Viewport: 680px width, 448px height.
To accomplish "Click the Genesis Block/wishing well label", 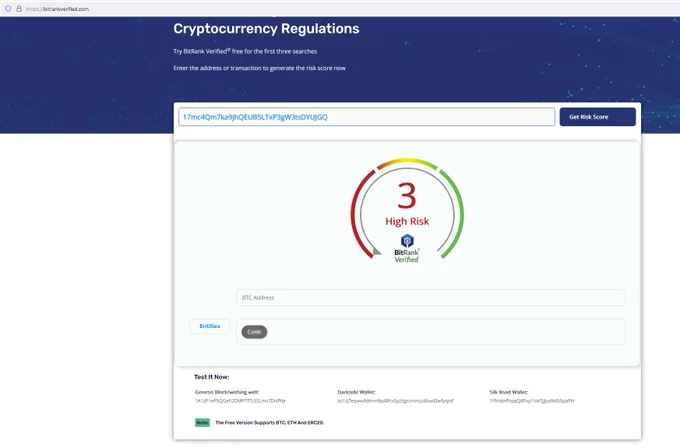I will (x=227, y=392).
